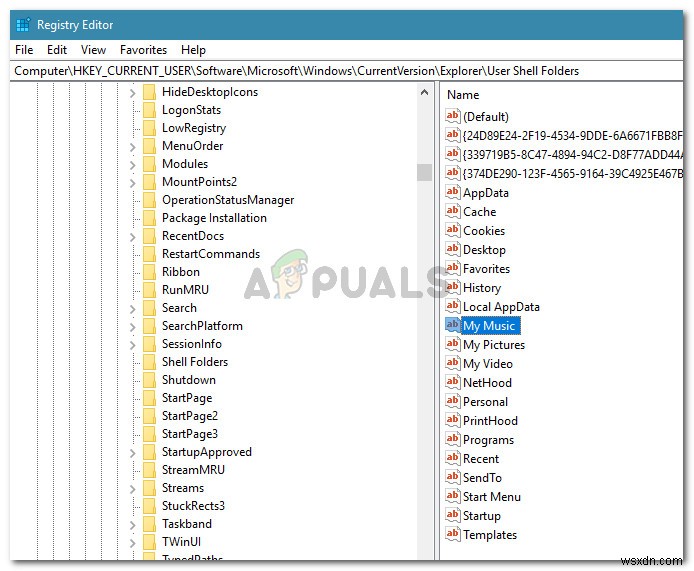Click the string icon beside Cookies
694x571 pixels.
(452, 230)
